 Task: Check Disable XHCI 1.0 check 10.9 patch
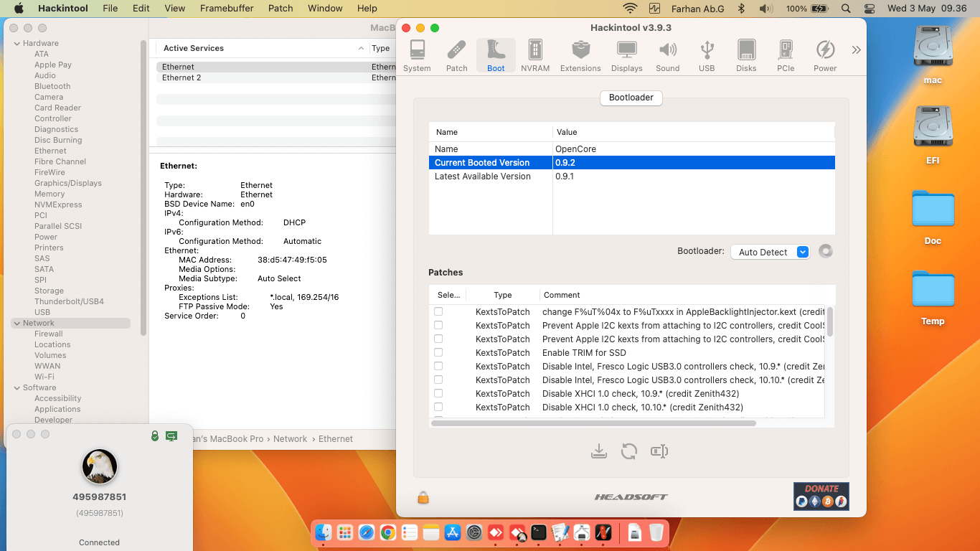[438, 393]
